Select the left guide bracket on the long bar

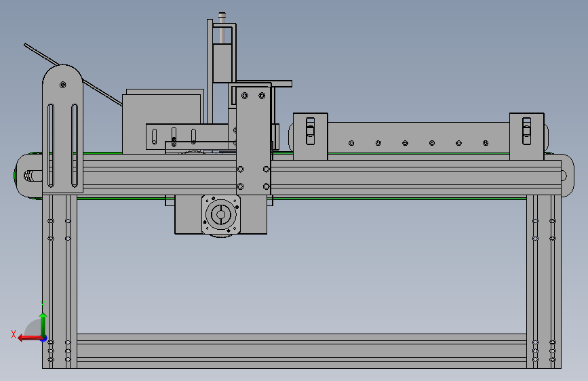310,136
